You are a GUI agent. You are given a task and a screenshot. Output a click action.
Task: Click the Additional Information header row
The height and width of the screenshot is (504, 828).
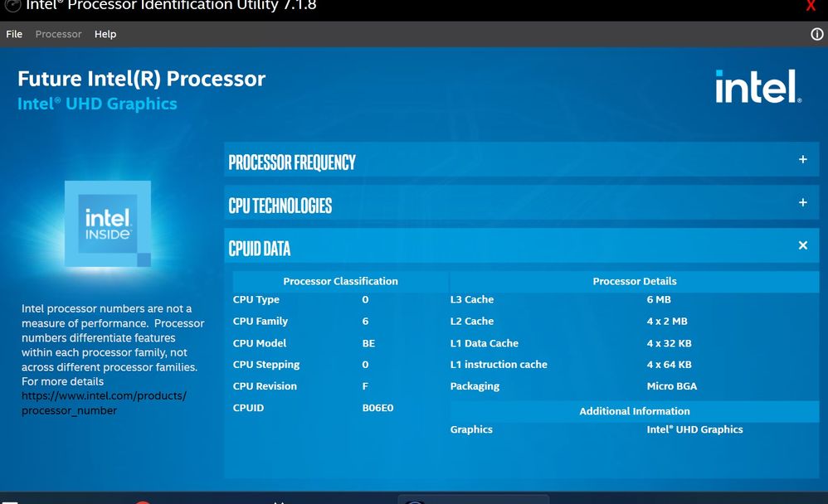tap(634, 411)
